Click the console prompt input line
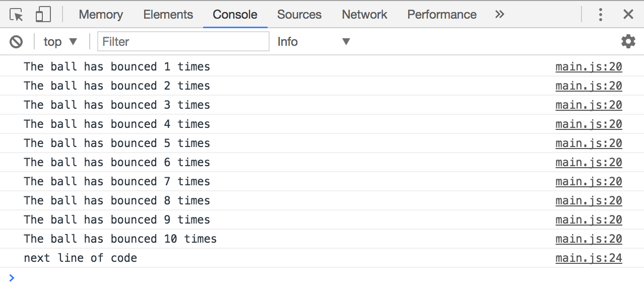The height and width of the screenshot is (287, 644). pyautogui.click(x=323, y=277)
